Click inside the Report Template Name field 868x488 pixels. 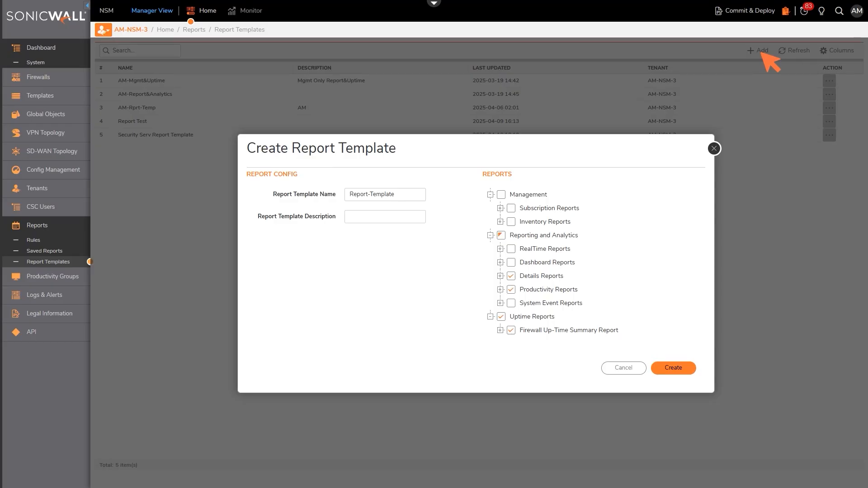385,194
